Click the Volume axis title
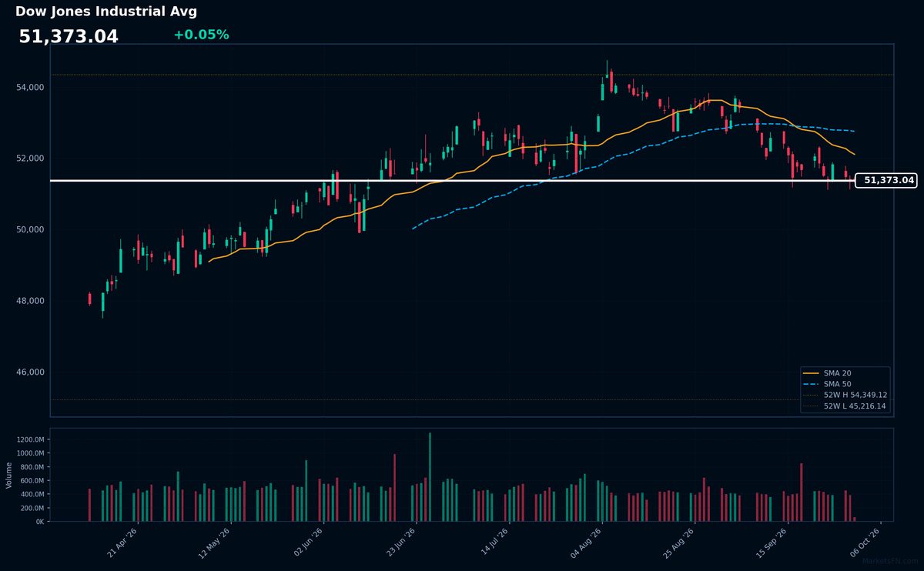 9,475
